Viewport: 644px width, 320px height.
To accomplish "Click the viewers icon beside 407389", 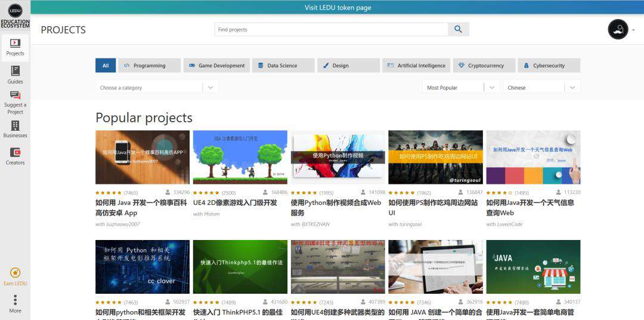I will click(x=364, y=302).
